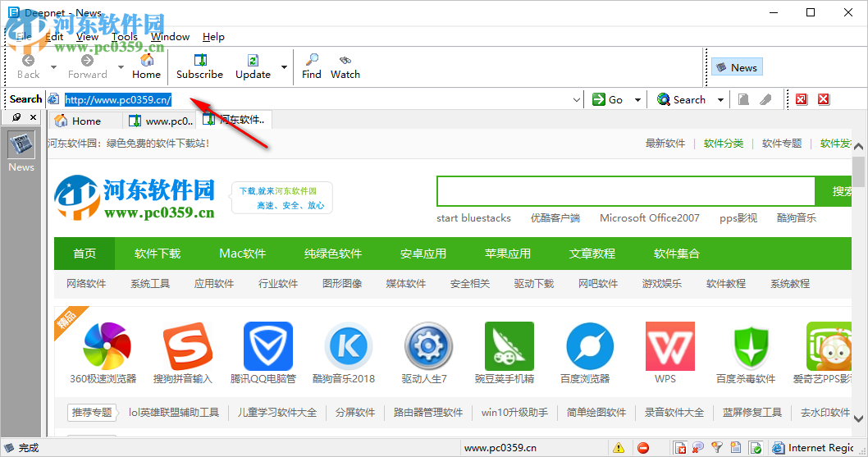Image resolution: width=868 pixels, height=457 pixels.
Task: Click the 360极速浏览器 app icon
Action: [x=107, y=346]
